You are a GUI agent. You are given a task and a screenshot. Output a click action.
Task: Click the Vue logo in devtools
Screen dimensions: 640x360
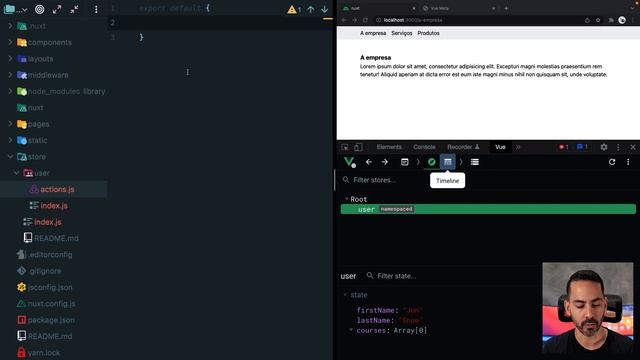349,162
